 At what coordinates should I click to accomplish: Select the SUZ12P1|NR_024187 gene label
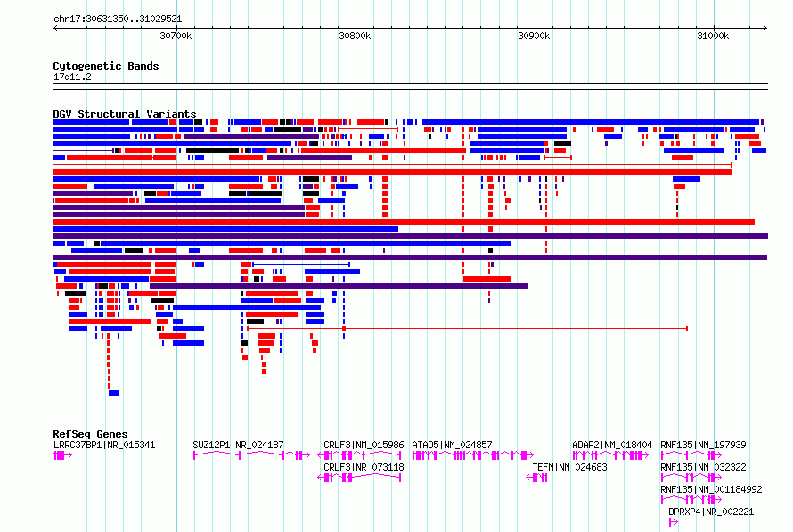coord(238,445)
